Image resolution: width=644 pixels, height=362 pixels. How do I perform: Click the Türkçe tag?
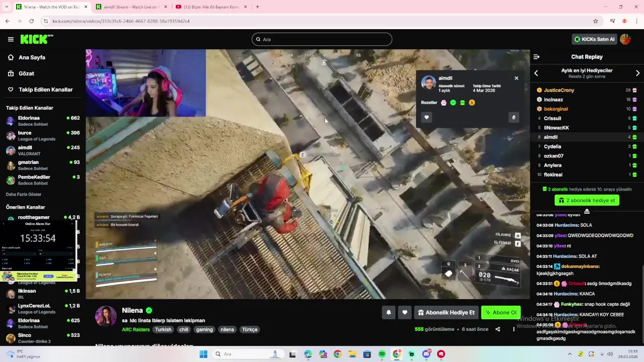click(250, 330)
